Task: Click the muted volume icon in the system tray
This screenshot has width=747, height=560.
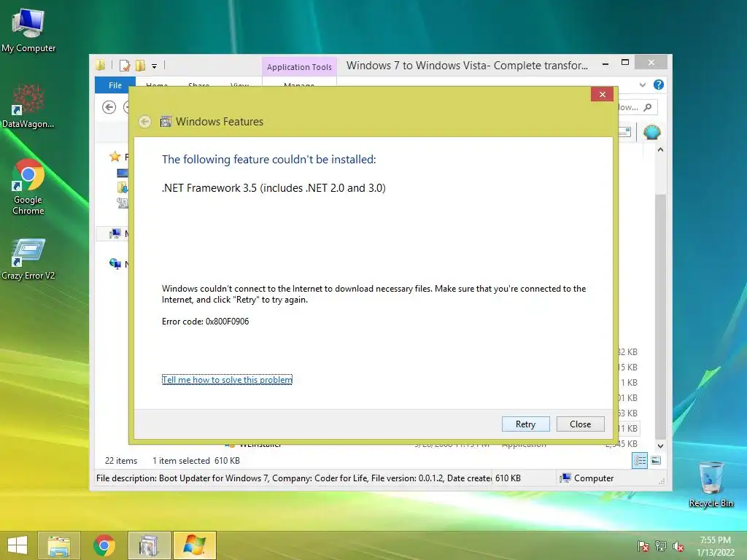Action: (x=678, y=546)
